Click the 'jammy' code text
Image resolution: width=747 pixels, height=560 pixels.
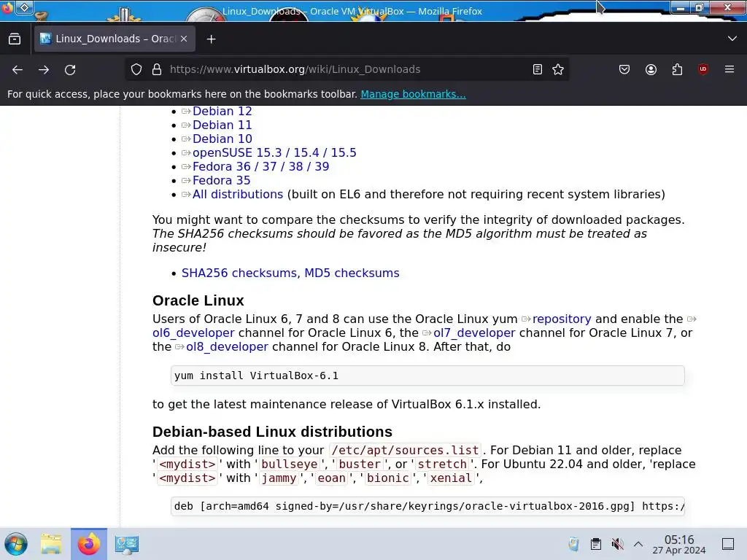coord(279,478)
